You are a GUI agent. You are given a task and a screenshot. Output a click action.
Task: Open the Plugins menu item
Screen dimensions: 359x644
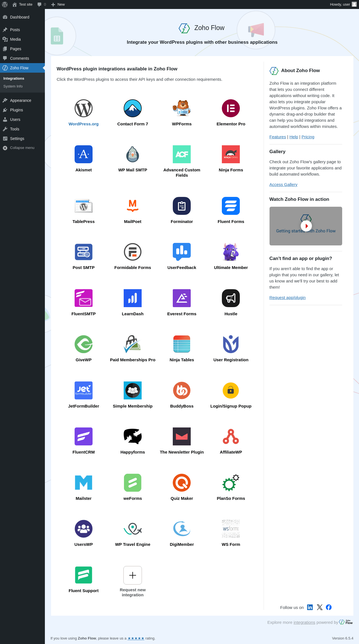[x=22, y=110]
